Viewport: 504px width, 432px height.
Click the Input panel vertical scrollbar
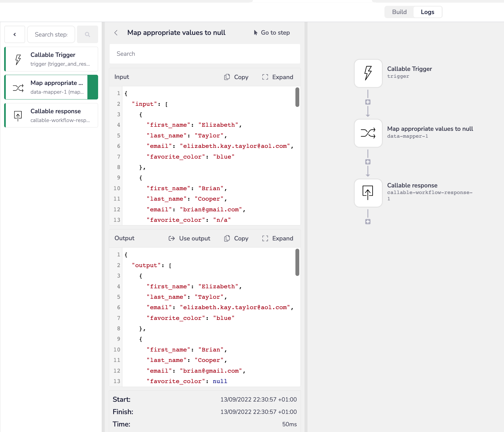[297, 97]
